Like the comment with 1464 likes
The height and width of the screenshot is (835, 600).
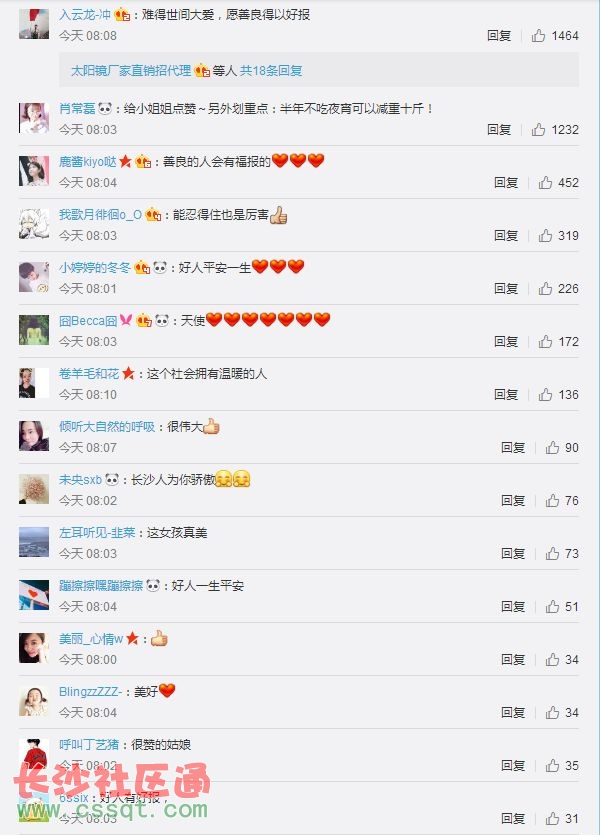pos(538,36)
